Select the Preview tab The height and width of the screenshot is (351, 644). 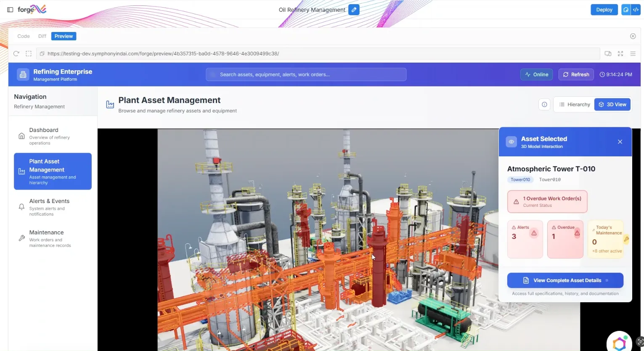[64, 36]
